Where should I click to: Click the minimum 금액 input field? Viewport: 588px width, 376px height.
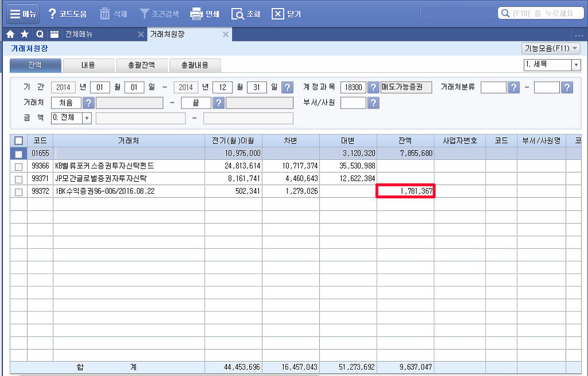point(141,118)
